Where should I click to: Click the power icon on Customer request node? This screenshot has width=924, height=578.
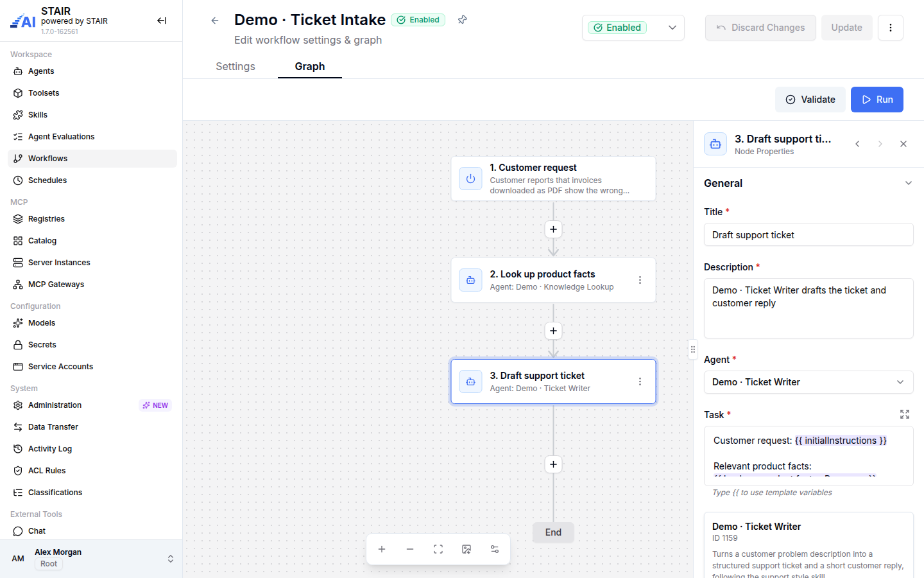click(470, 179)
